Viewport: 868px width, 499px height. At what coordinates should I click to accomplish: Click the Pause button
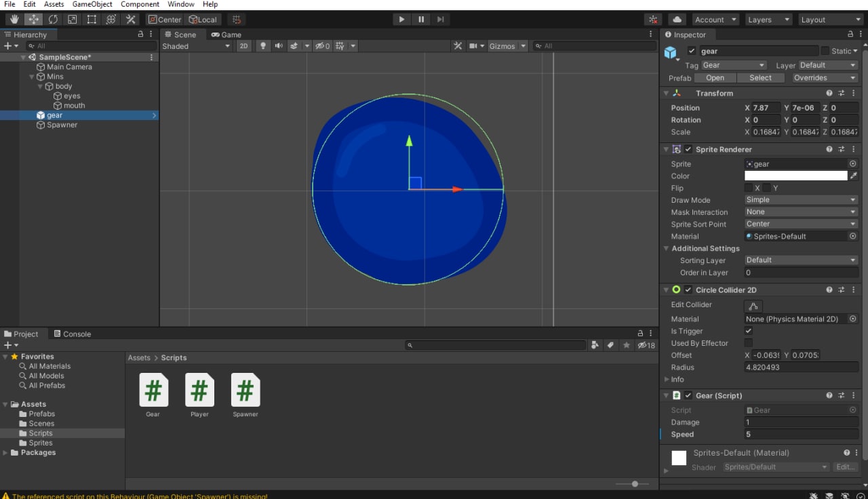[421, 20]
